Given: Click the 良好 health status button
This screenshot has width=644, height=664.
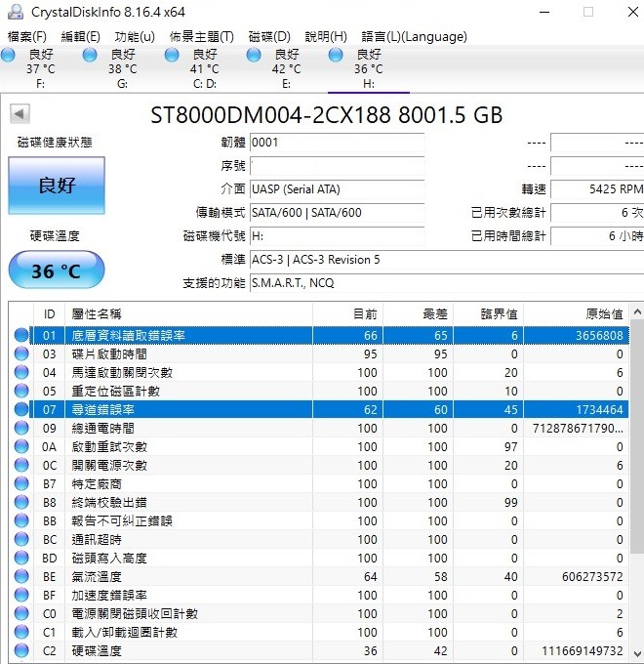Looking at the screenshot, I should pos(57,186).
